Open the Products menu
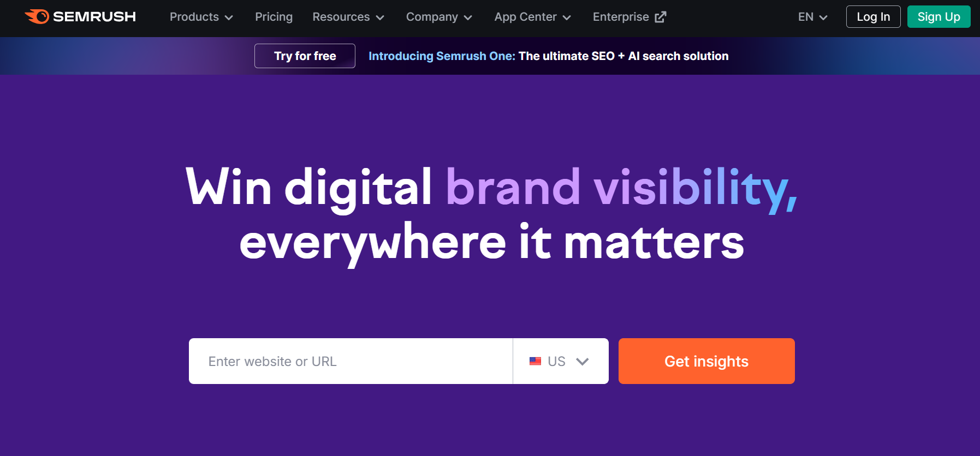The width and height of the screenshot is (980, 456). (194, 17)
